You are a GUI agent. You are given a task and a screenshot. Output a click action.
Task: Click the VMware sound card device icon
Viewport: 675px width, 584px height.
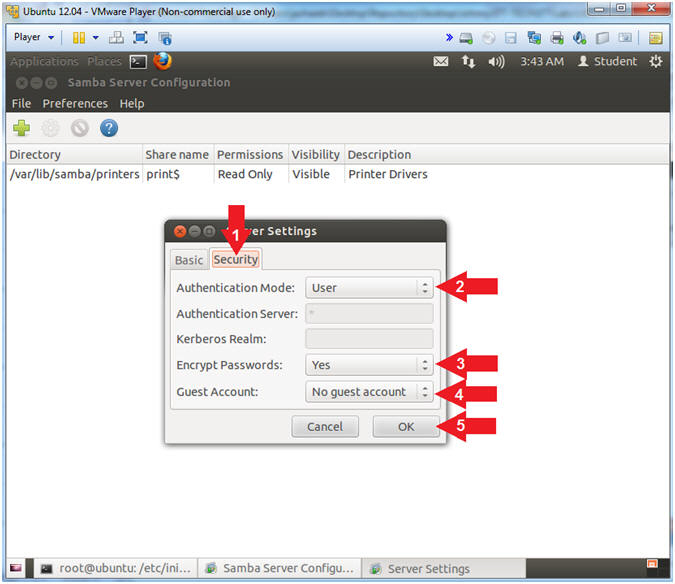pos(579,38)
